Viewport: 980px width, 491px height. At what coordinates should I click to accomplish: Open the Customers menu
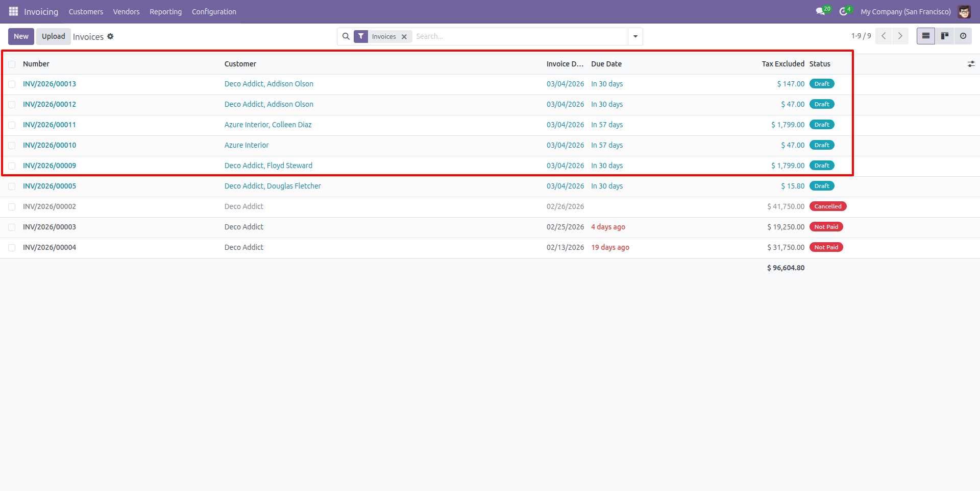pos(86,11)
